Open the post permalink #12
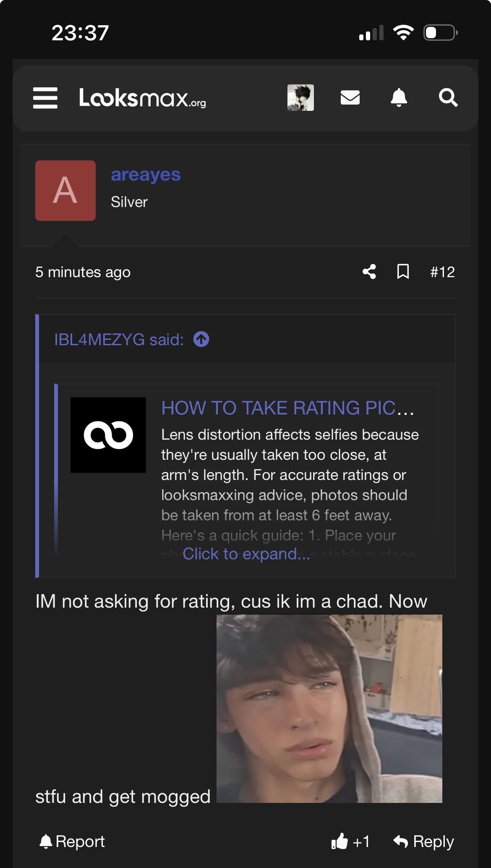The image size is (491, 868). click(442, 272)
